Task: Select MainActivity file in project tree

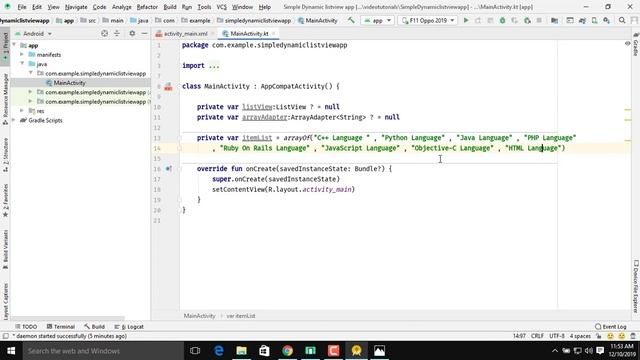Action: pyautogui.click(x=69, y=83)
